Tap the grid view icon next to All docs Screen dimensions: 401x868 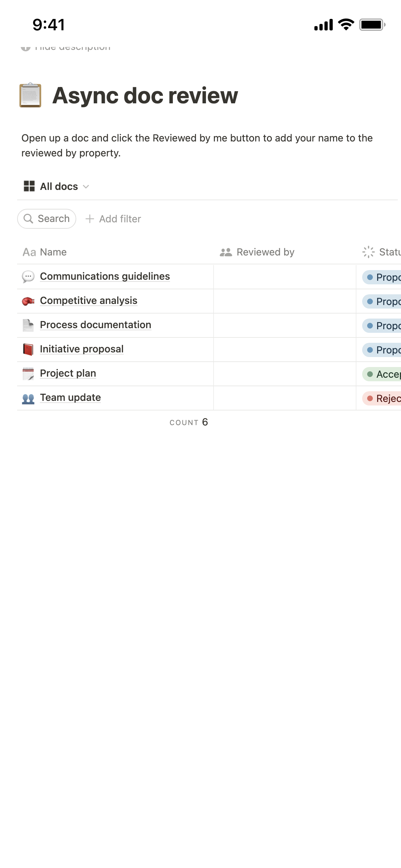[29, 186]
